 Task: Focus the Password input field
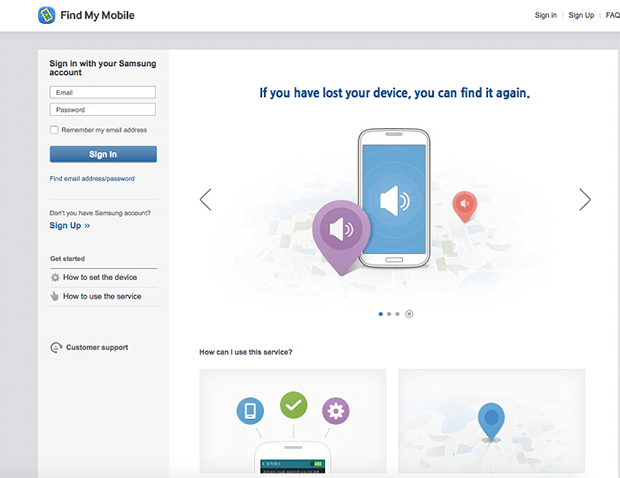coord(103,110)
